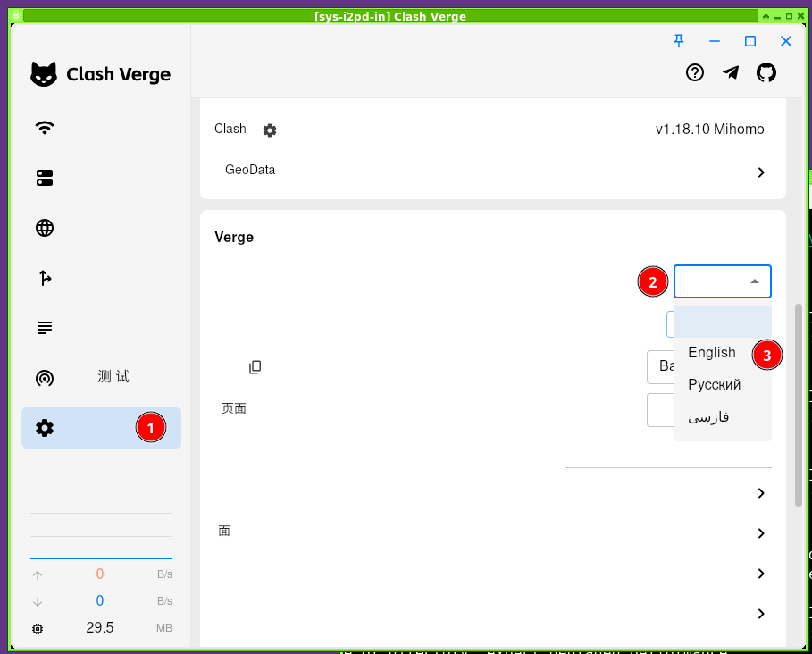Click the gear icon next to Clash
Screen dimensions: 812x654
[x=270, y=130]
